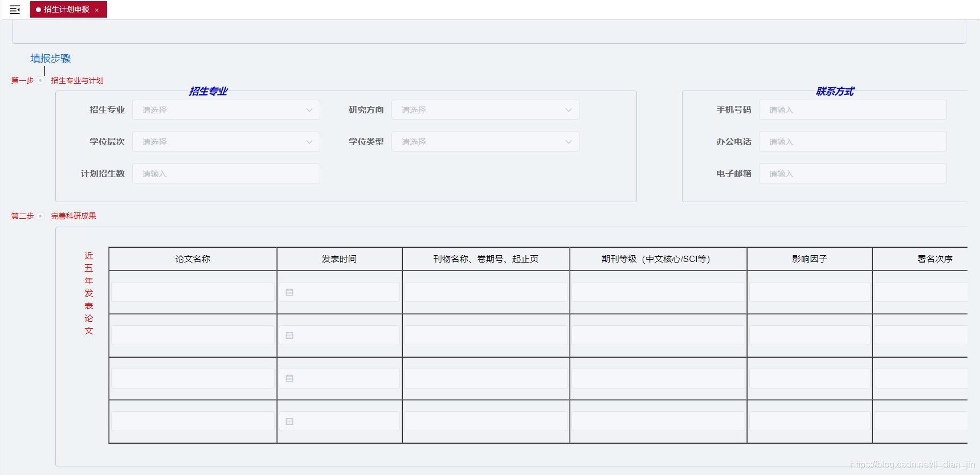Click the 第二步 timeline step node
The image size is (980, 475).
pos(40,216)
